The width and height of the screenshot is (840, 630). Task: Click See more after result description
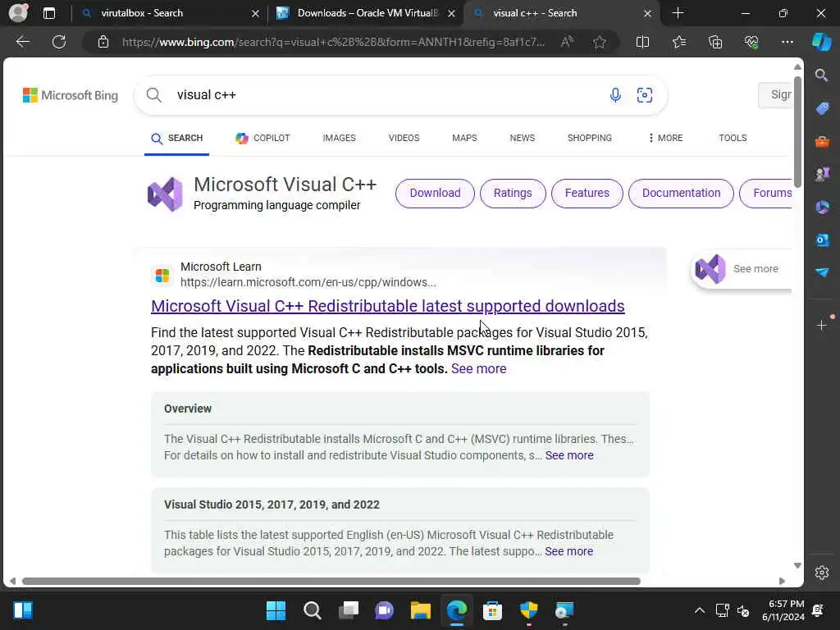[x=478, y=369]
